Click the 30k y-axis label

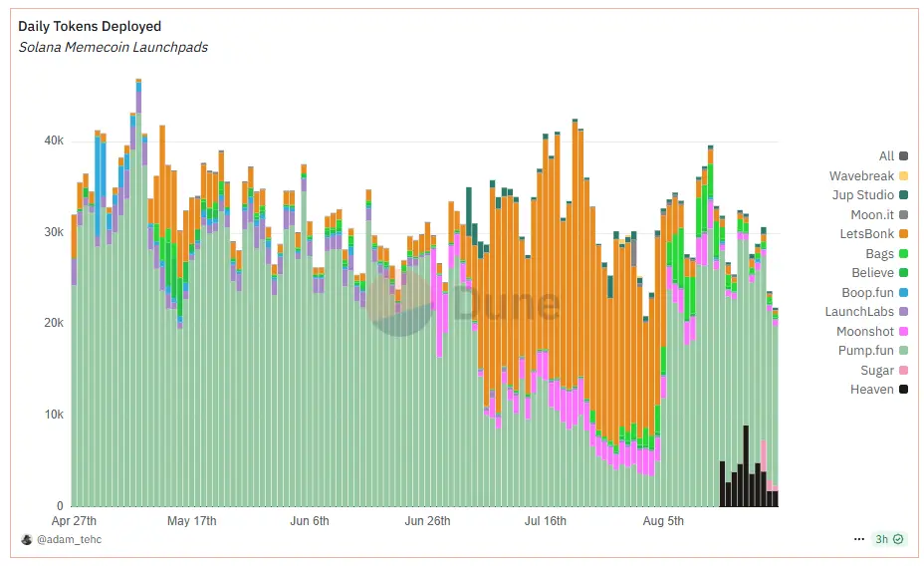[54, 232]
